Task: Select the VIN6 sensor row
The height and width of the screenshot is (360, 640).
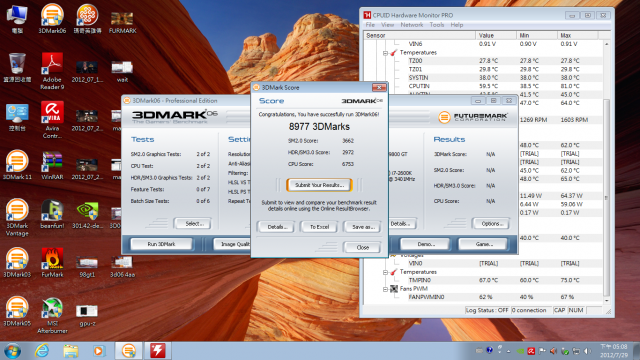Action: (483, 44)
